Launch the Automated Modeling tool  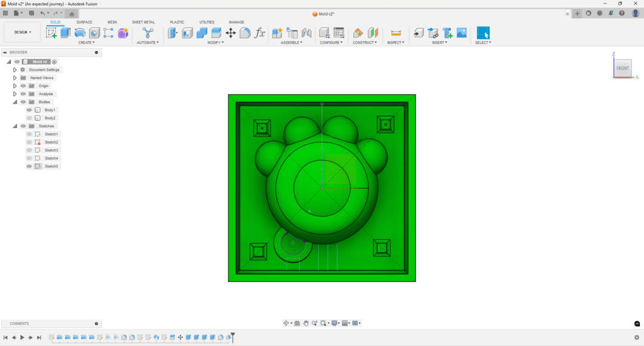click(x=148, y=33)
